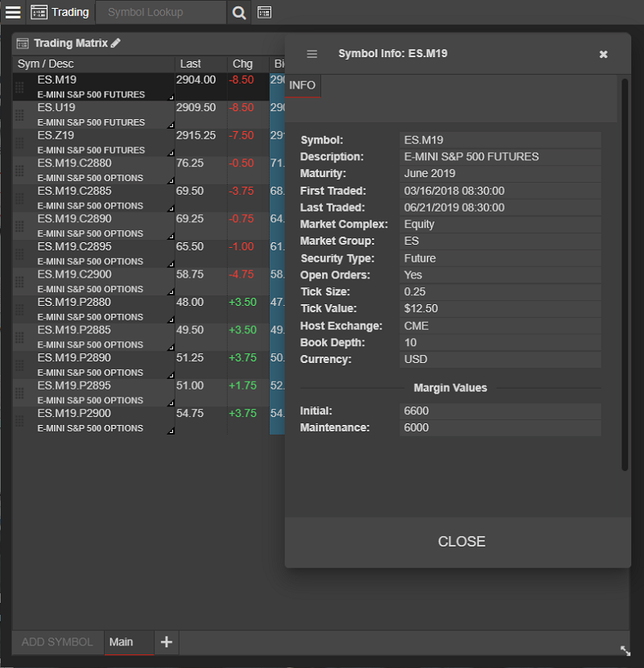This screenshot has width=644, height=668.
Task: Expand the ES.M19.C2890 row corner arrow
Action: point(171,236)
